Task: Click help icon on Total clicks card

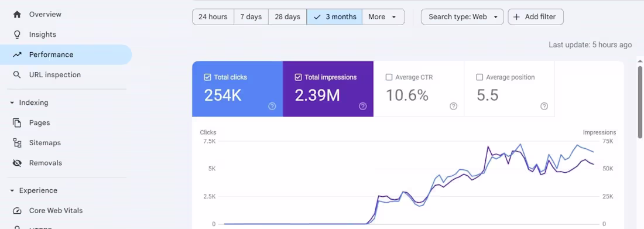Action: [272, 106]
